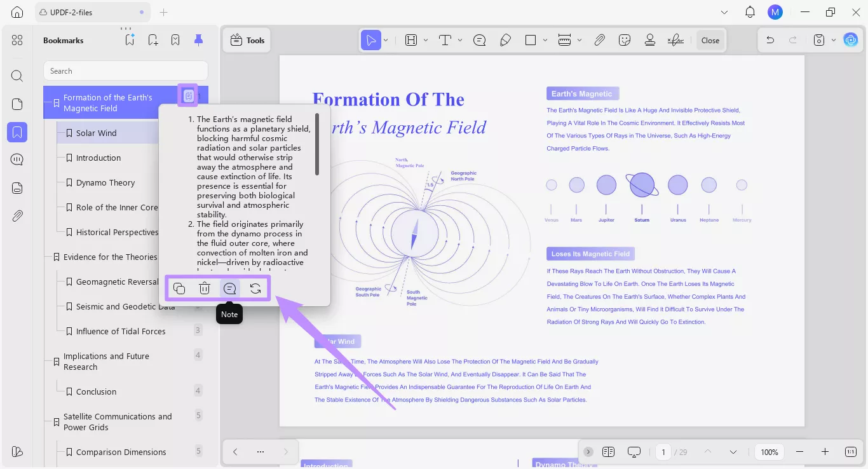Copy the bookmark summary text
Viewport: 868px width, 469px height.
(x=179, y=289)
